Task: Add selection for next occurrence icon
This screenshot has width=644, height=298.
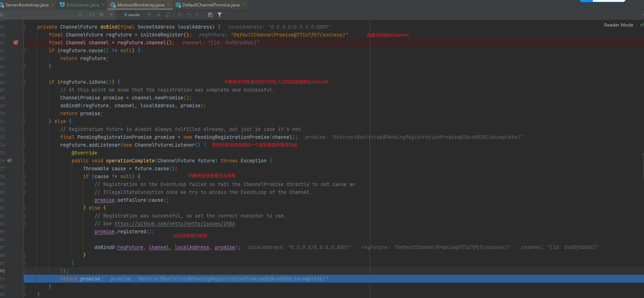Action: 180,15
